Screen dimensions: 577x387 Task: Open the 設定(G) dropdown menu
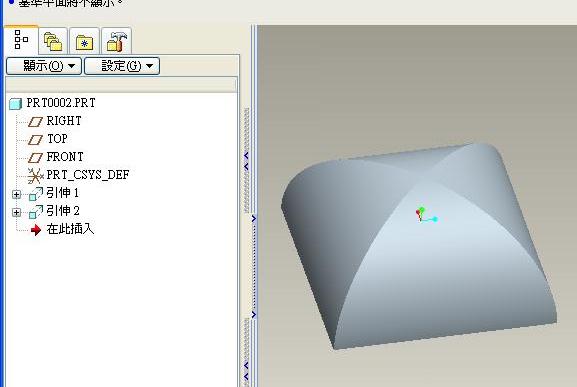pos(122,66)
